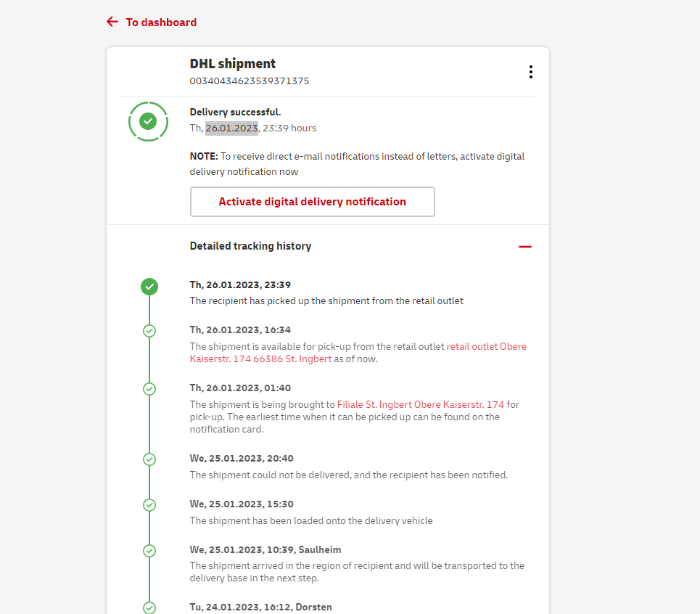700x614 pixels.
Task: Click the Detailed tracking history title
Action: click(250, 246)
